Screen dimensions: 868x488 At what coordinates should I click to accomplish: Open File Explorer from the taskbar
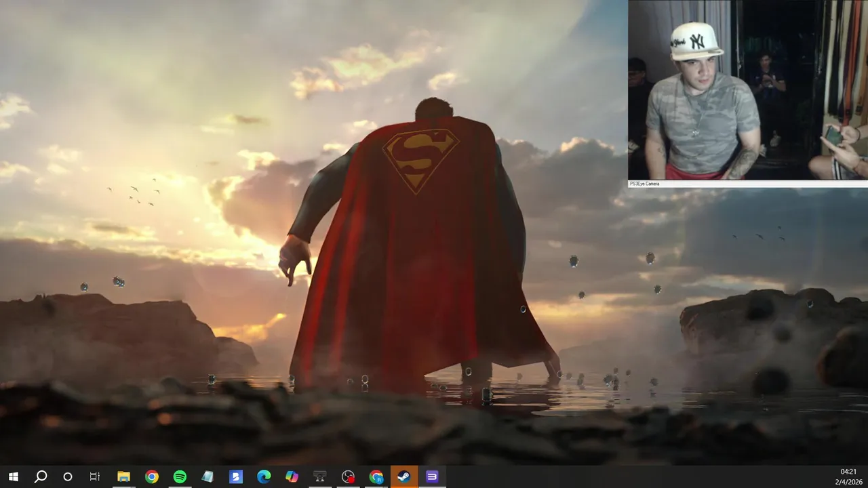(123, 477)
